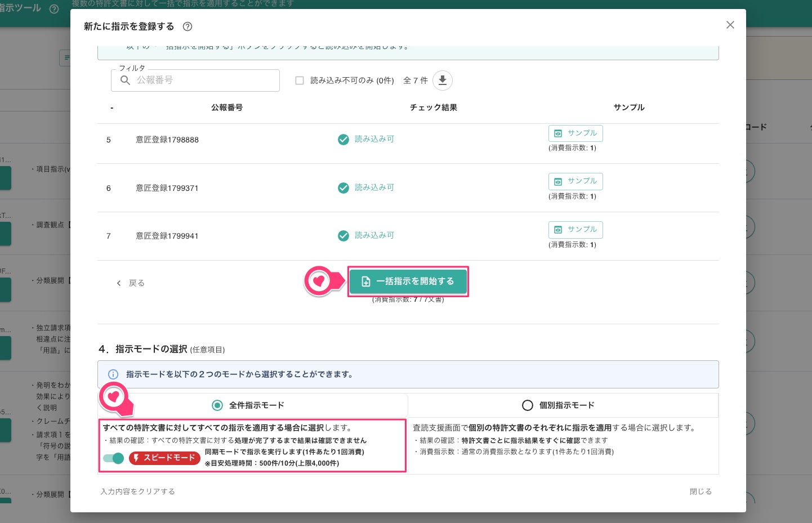
Task: Click the 公報番号 column header
Action: point(227,108)
